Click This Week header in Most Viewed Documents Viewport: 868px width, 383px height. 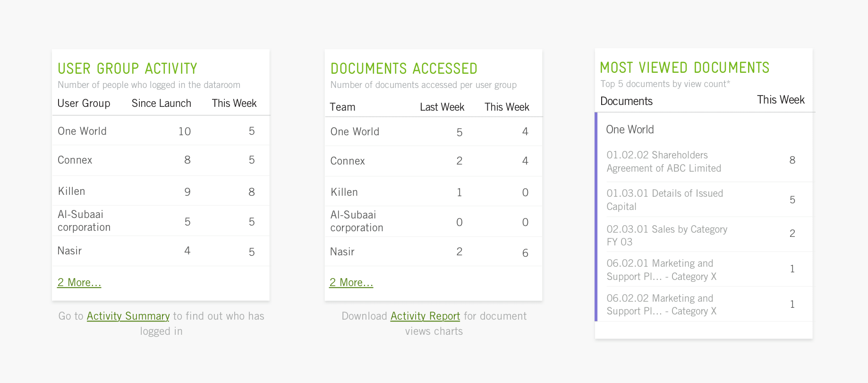[x=781, y=100]
